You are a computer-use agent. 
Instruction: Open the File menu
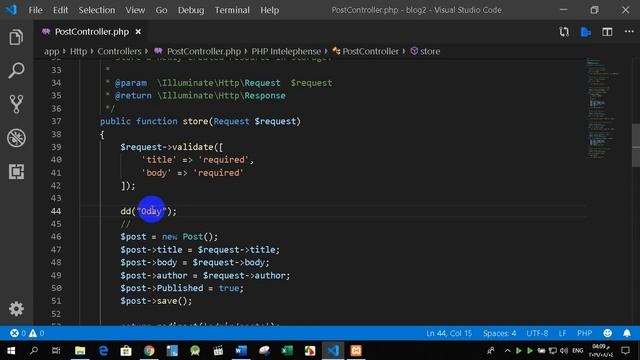tap(36, 10)
